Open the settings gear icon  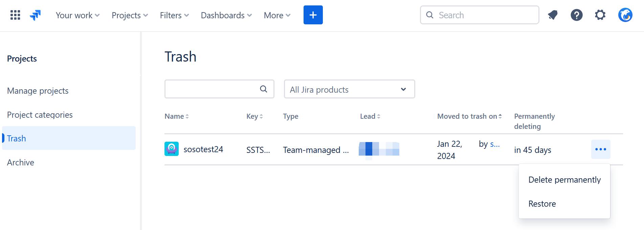tap(600, 15)
